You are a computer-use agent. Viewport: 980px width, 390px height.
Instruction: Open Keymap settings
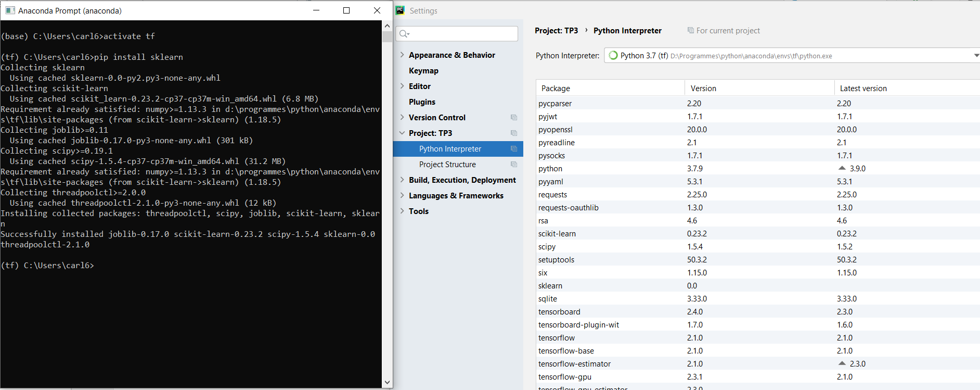pos(423,71)
